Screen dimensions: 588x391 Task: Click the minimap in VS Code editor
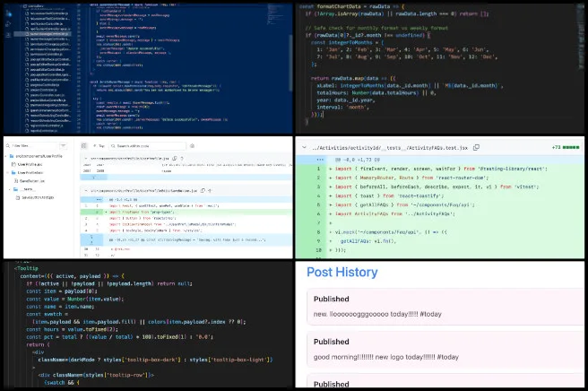(277, 14)
